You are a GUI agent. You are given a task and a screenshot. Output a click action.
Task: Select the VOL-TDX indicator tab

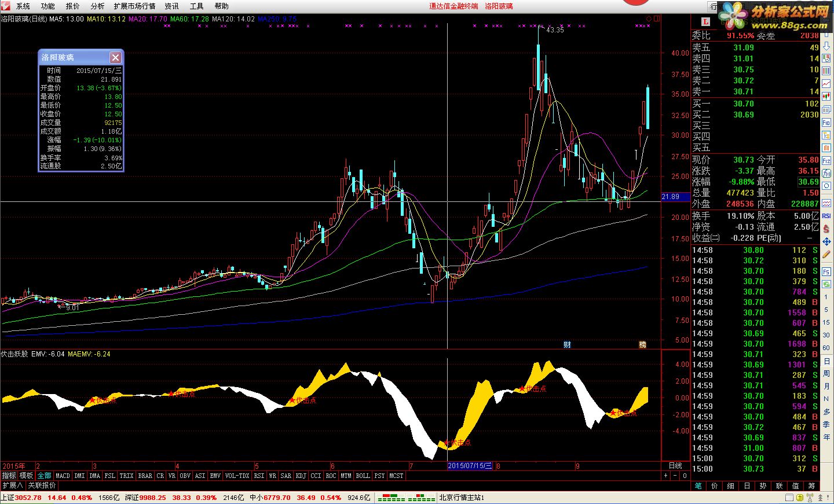tap(237, 476)
